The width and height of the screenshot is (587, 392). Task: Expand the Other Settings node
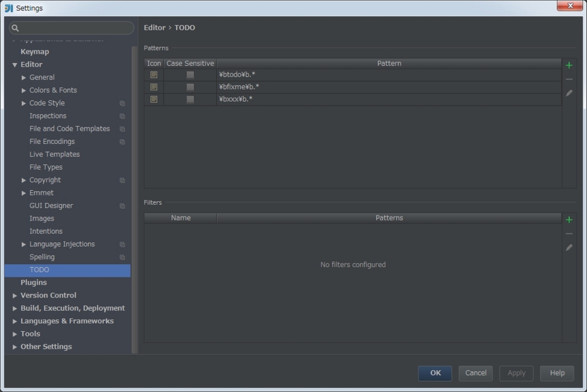coord(14,347)
